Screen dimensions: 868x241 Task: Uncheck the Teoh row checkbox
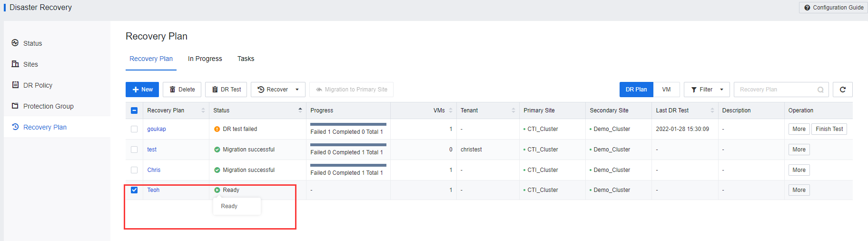click(x=134, y=190)
